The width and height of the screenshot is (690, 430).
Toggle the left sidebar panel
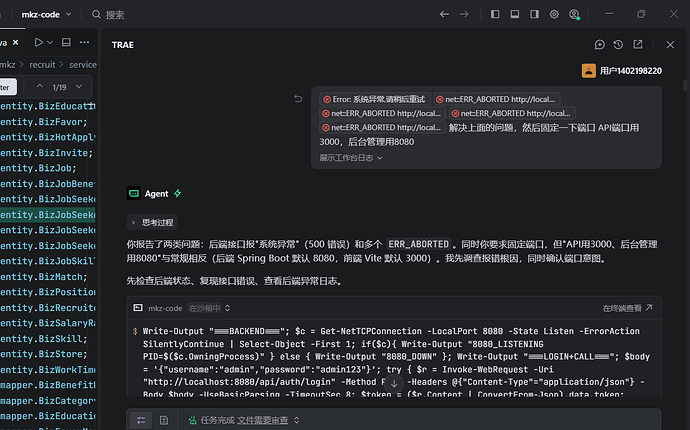[495, 15]
